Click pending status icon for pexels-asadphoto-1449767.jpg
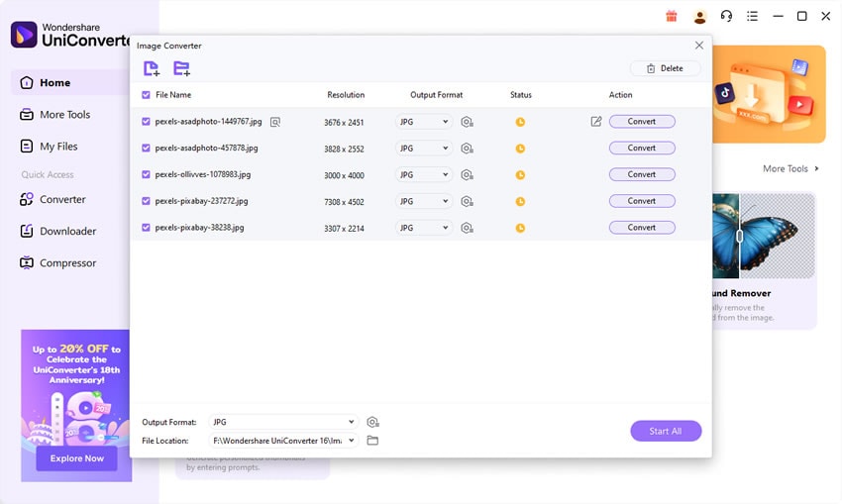Screen dimensions: 842x504 click(520, 122)
